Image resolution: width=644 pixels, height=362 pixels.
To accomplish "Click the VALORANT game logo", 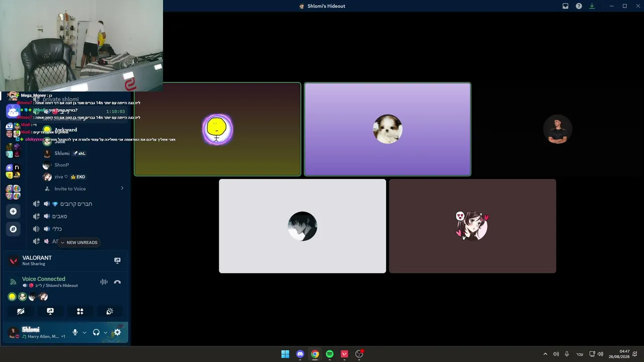I will pos(14,260).
